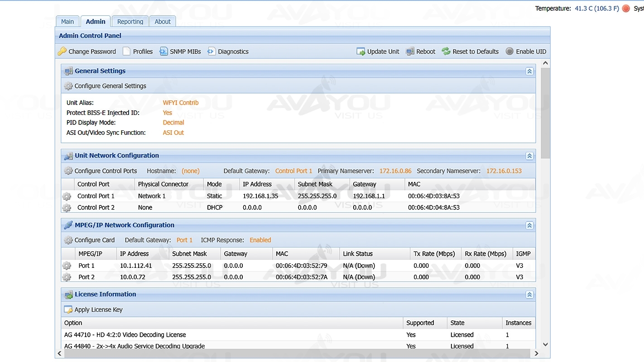The height and width of the screenshot is (362, 644).
Task: Collapse the General Settings section
Action: click(529, 71)
